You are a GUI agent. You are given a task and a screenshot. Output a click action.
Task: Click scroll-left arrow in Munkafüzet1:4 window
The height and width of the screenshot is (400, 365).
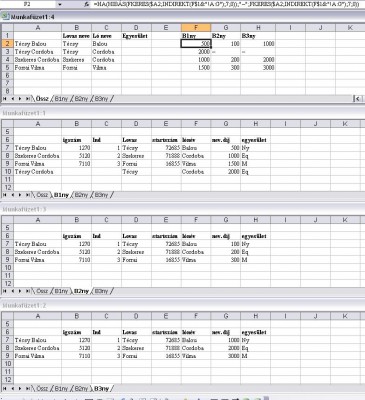click(x=357, y=99)
